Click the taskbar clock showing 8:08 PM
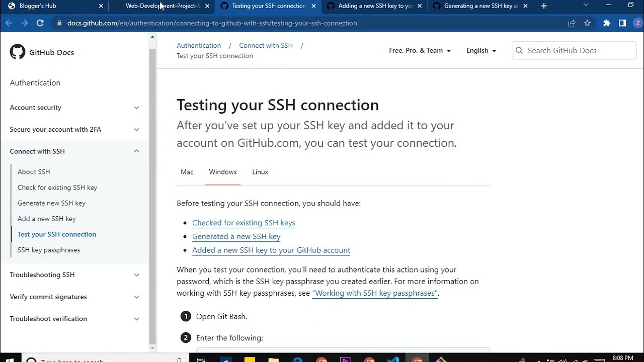This screenshot has height=362, width=644. click(623, 358)
